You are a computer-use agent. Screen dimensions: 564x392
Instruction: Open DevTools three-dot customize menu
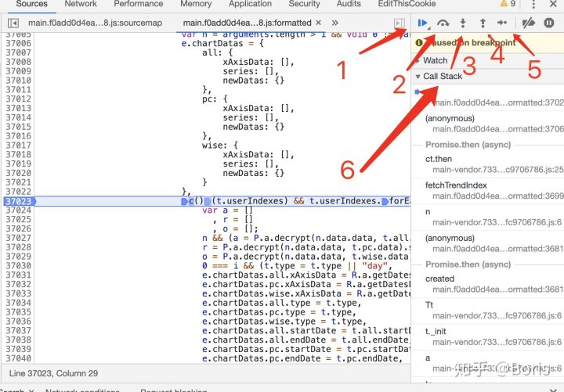click(533, 4)
